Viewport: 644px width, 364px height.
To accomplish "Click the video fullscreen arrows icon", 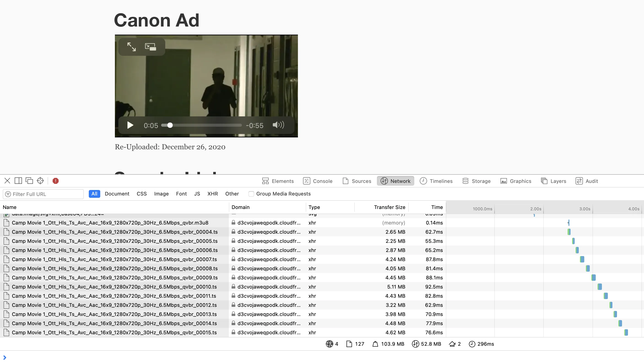I will click(131, 47).
